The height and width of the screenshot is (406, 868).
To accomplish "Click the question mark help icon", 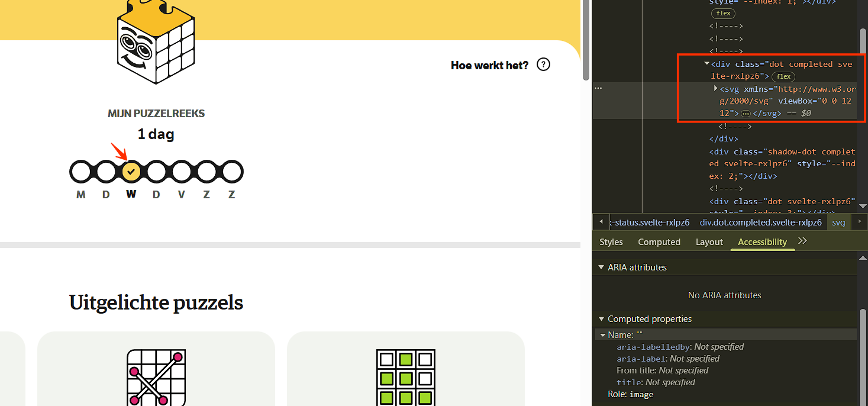I will [543, 65].
